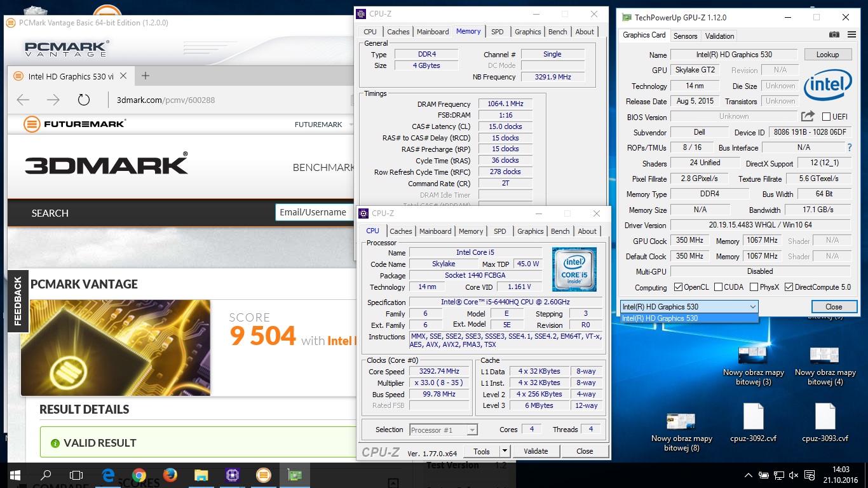The image size is (868, 488).
Task: Click the Close button in GPU-Z
Action: tap(834, 307)
